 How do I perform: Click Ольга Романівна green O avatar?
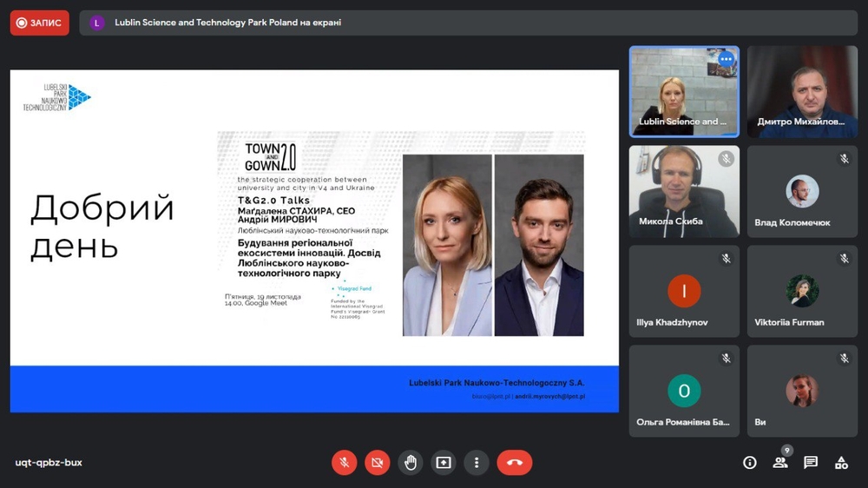point(684,391)
